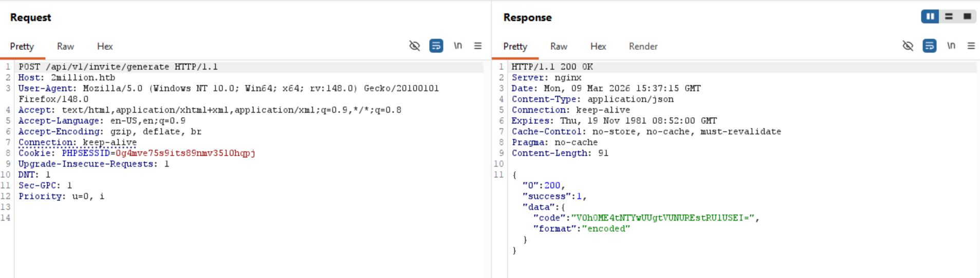Toggle hide non-printable eye icon in Request panel
The width and height of the screenshot is (980, 278).
(x=414, y=46)
